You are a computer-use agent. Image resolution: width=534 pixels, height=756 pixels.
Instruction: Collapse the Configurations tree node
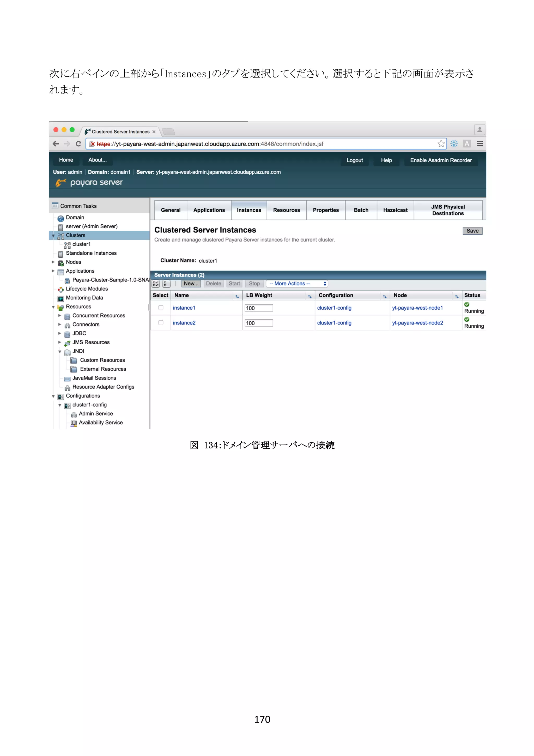point(53,397)
